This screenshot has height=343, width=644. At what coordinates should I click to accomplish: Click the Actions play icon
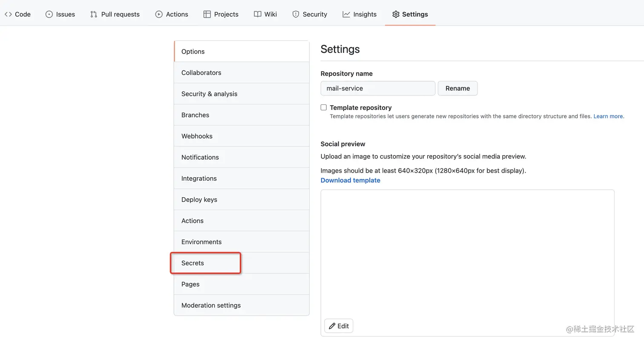pos(159,14)
